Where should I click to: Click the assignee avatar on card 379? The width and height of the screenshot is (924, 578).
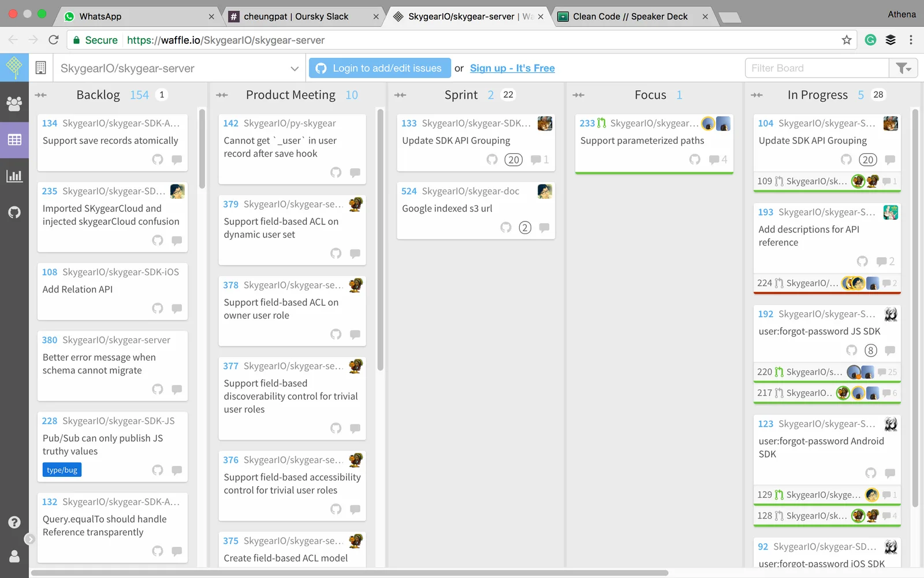tap(356, 204)
